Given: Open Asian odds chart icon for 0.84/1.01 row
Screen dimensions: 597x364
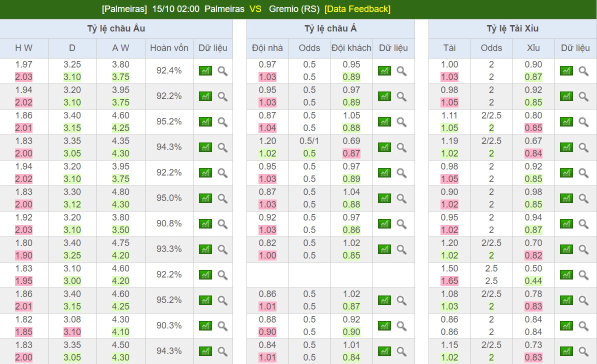Looking at the screenshot, I should point(384,351).
